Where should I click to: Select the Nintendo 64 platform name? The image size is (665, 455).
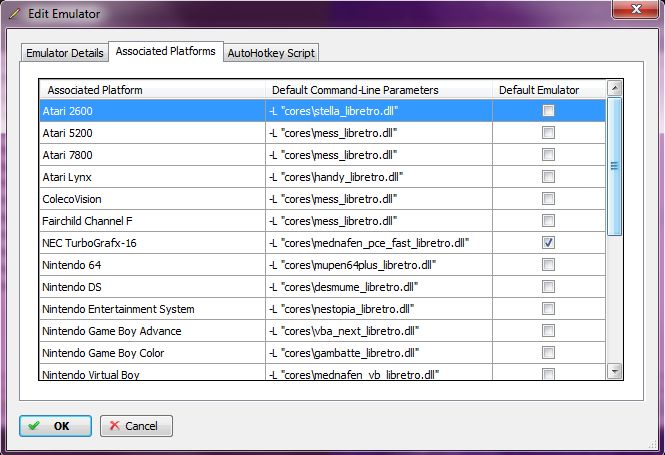tap(72, 265)
